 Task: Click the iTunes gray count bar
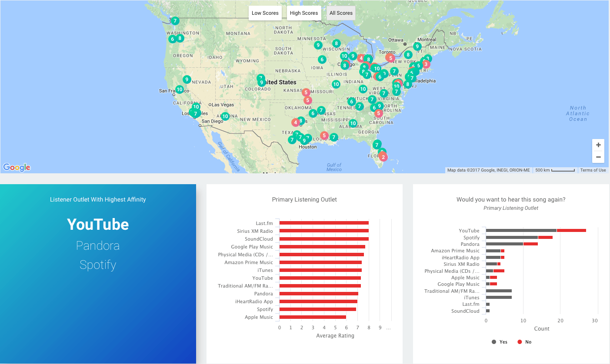point(499,298)
